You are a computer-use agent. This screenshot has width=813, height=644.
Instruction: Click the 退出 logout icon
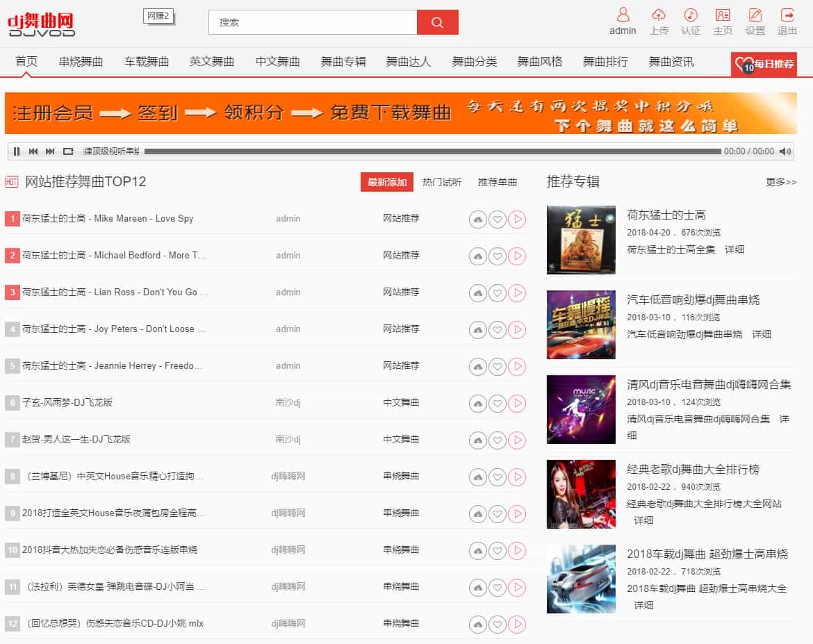(787, 15)
